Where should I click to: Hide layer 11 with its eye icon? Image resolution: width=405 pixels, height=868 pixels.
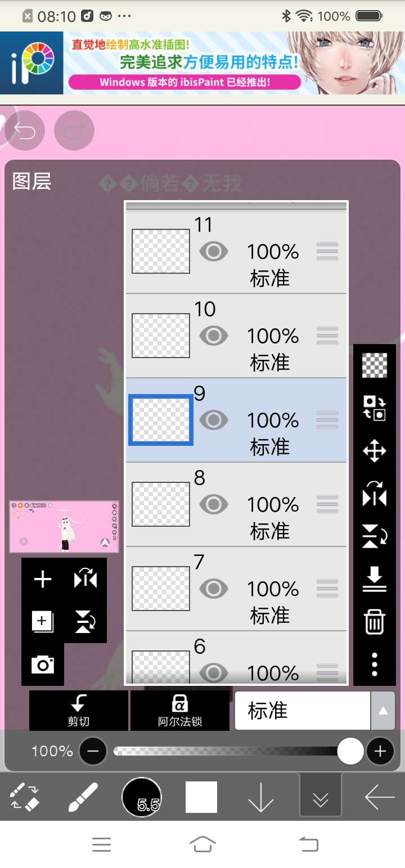pos(214,251)
